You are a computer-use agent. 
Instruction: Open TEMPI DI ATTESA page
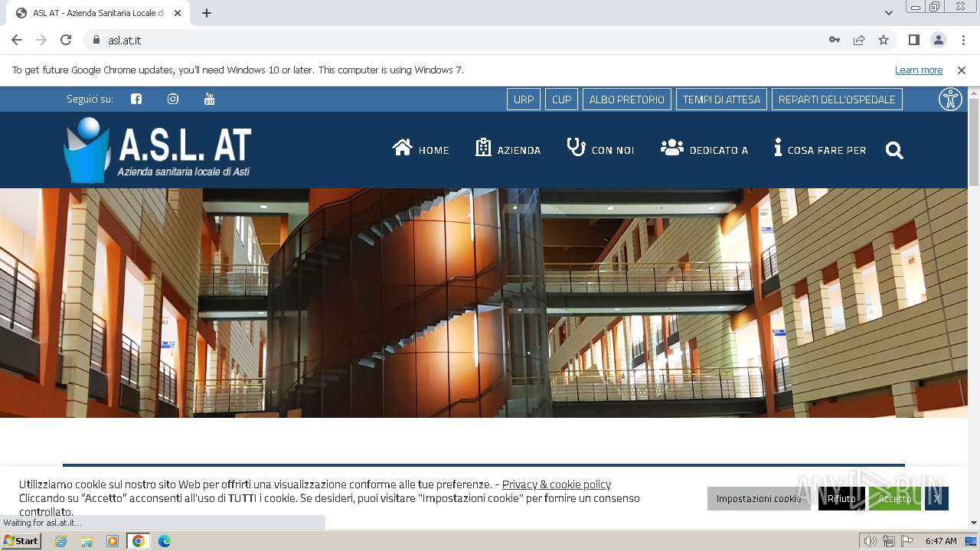click(x=721, y=99)
